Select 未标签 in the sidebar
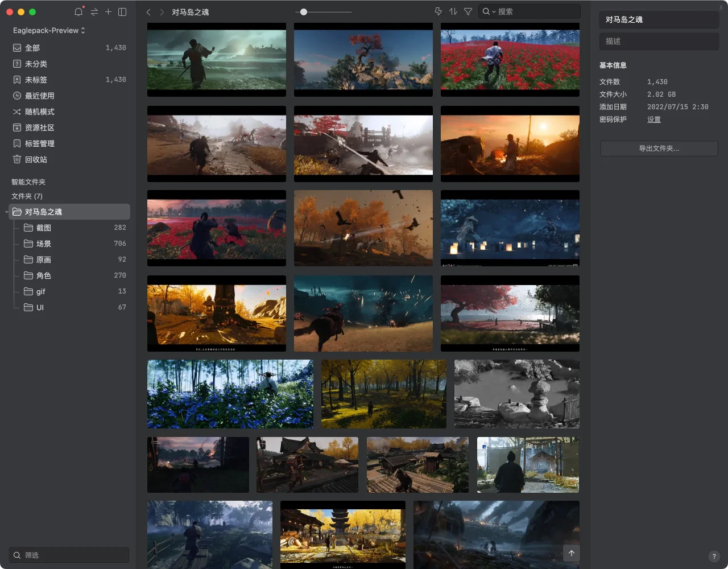This screenshot has height=569, width=728. [x=69, y=80]
